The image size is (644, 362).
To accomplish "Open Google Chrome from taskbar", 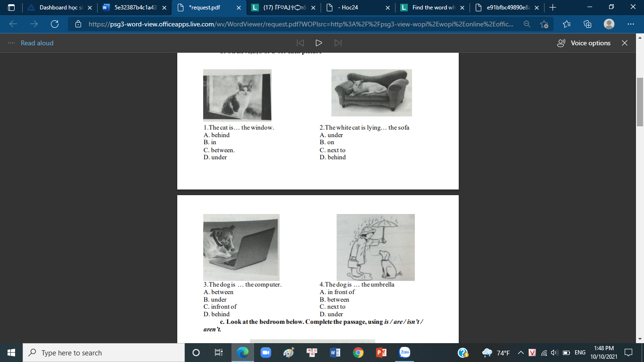I will (358, 353).
